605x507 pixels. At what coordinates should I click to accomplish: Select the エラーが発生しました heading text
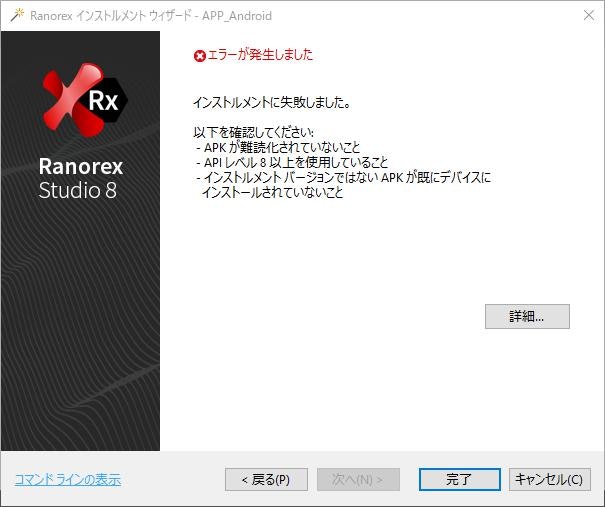point(260,55)
